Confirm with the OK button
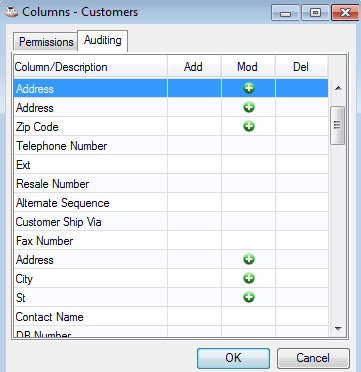The height and width of the screenshot is (372, 361). (233, 358)
